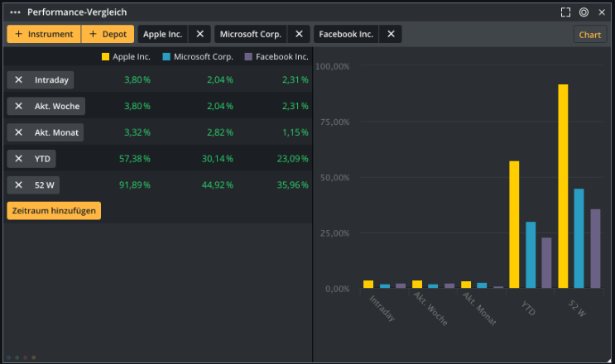Image resolution: width=615 pixels, height=364 pixels.
Task: Remove the 52 W period row
Action: pyautogui.click(x=18, y=185)
